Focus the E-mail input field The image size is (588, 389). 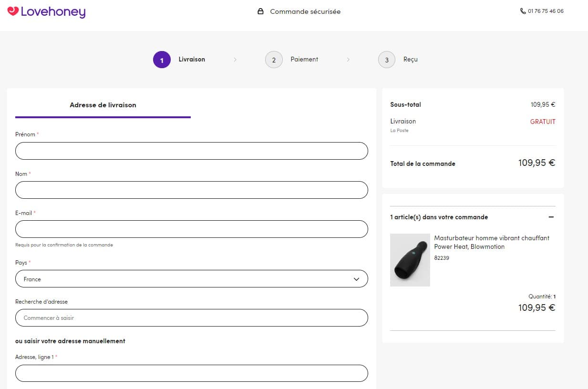point(191,229)
